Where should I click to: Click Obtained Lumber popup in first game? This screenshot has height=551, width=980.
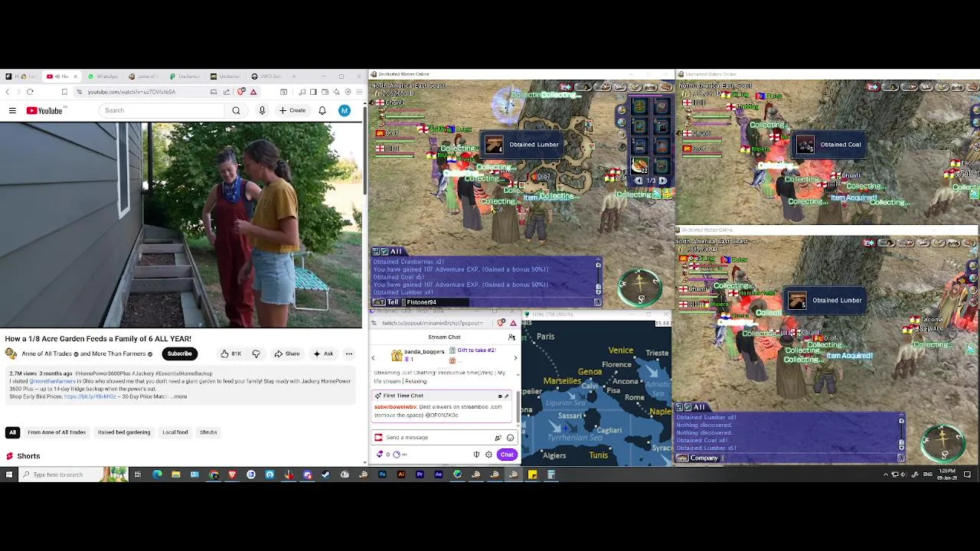click(x=522, y=145)
